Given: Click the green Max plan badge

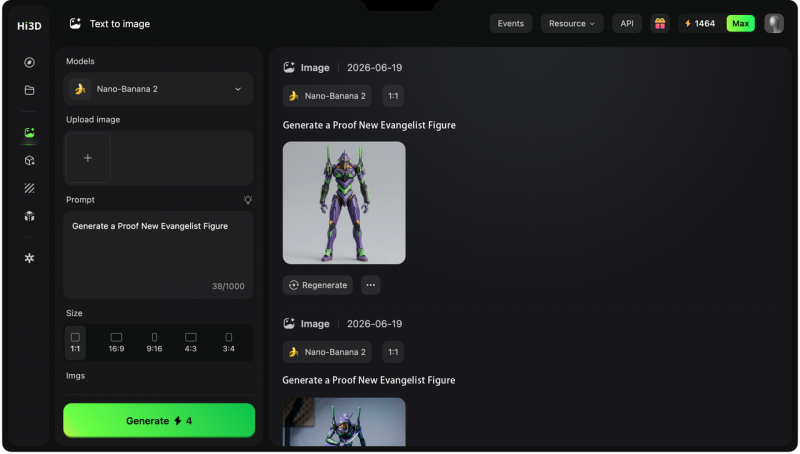Looking at the screenshot, I should click(x=740, y=23).
